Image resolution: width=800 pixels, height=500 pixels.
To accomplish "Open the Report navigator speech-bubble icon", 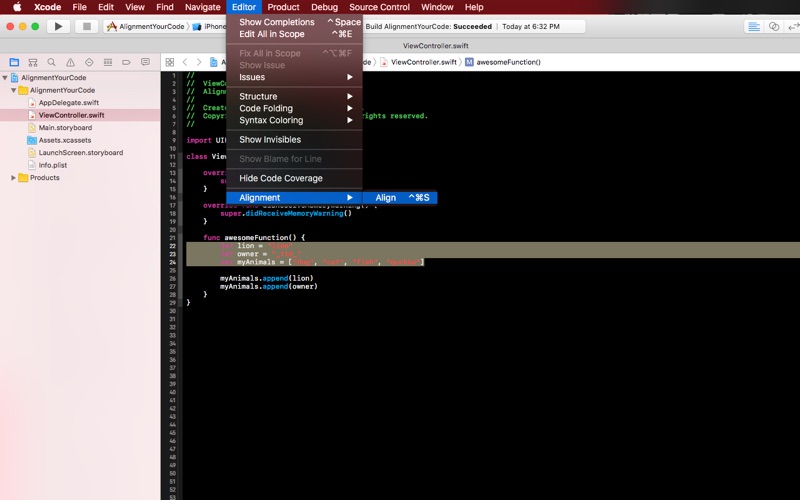I will [x=145, y=62].
